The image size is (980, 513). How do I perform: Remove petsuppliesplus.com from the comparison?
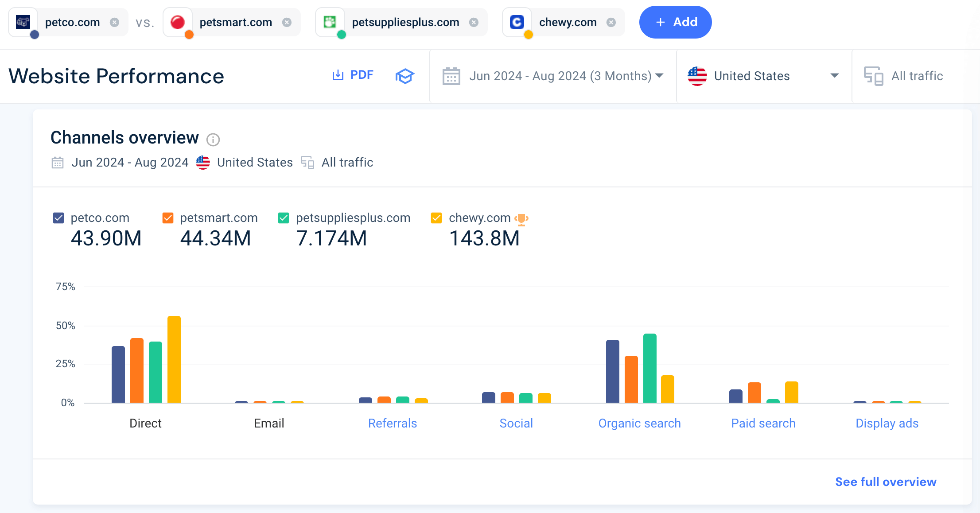coord(474,22)
